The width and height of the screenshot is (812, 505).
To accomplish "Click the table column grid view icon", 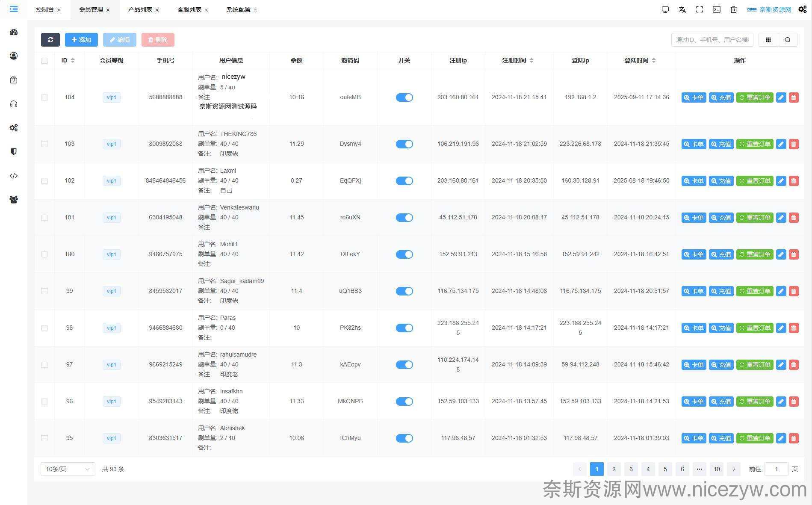I will pyautogui.click(x=768, y=40).
